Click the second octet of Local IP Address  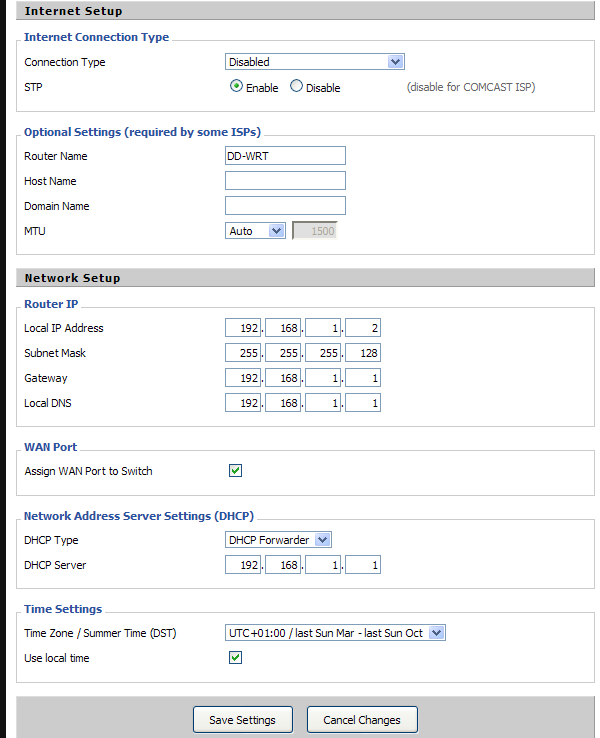[x=283, y=328]
